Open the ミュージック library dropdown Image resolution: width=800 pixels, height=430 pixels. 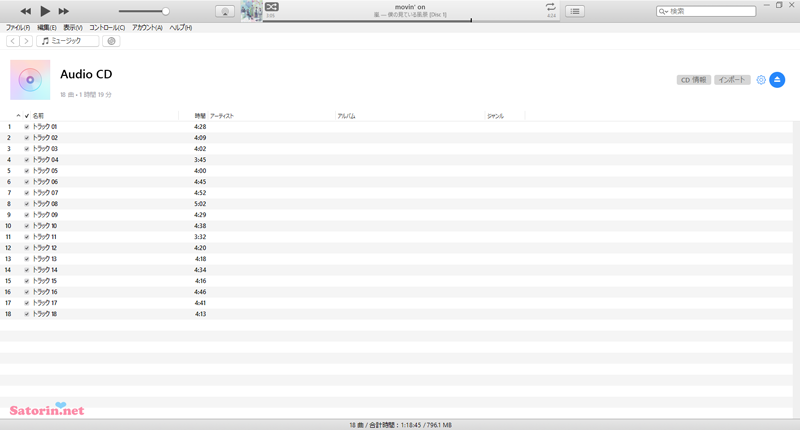point(67,41)
